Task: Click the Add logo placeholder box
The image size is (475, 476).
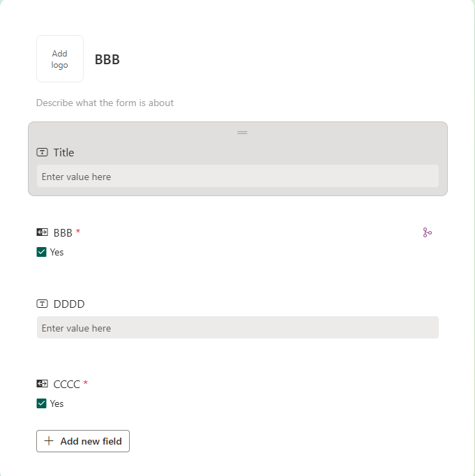Action: point(60,59)
